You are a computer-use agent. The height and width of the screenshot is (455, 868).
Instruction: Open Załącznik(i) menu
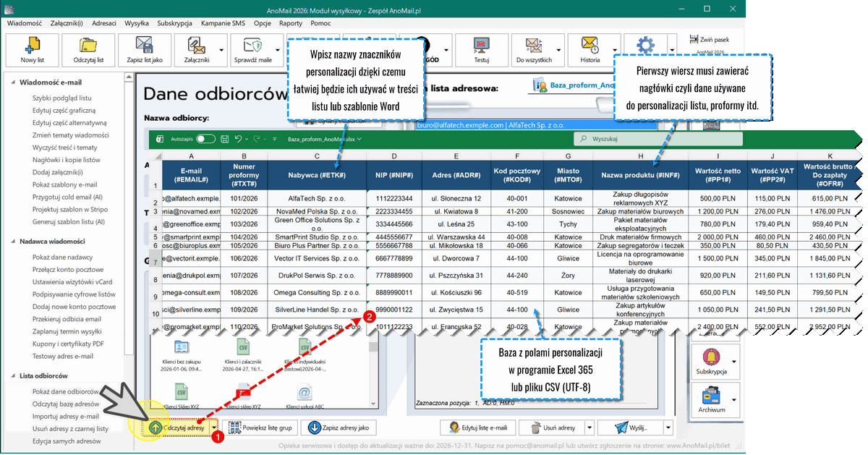click(x=67, y=23)
